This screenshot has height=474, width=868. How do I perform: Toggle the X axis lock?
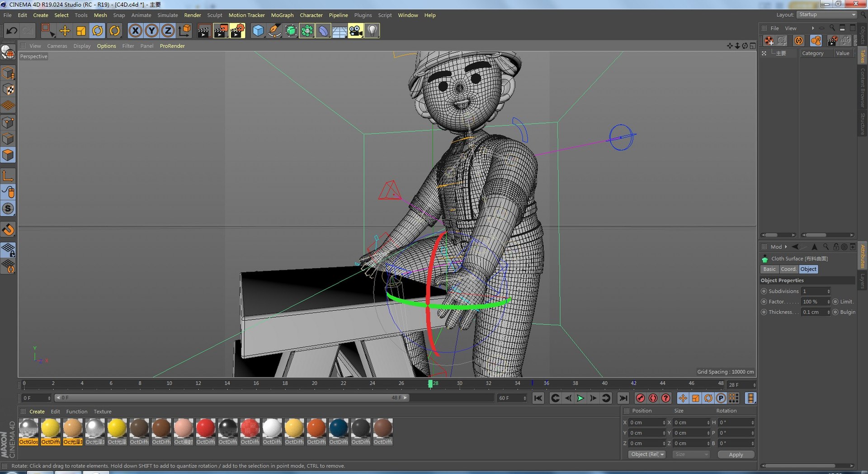click(x=135, y=31)
